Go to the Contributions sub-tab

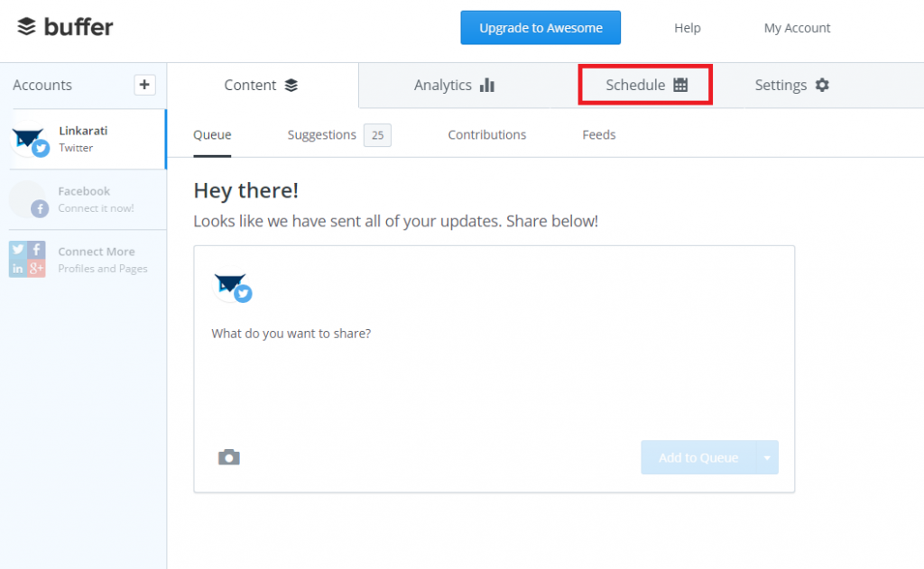(486, 134)
